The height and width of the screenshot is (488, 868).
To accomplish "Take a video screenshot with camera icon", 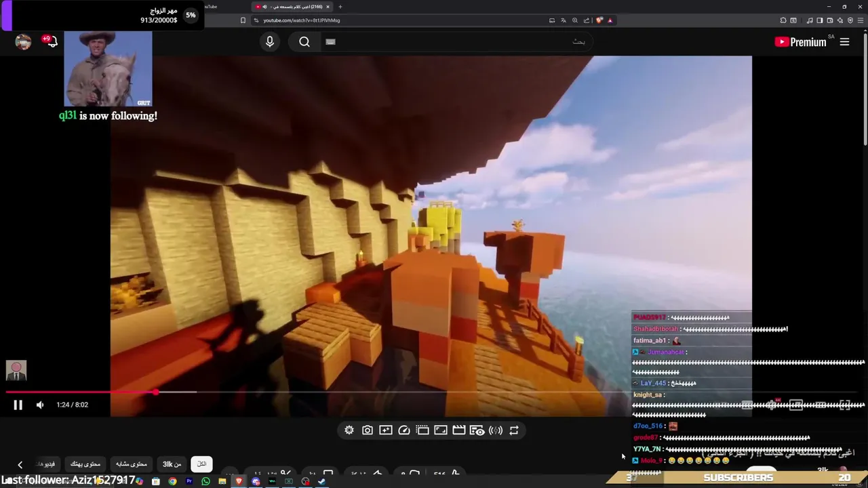I will (x=368, y=430).
